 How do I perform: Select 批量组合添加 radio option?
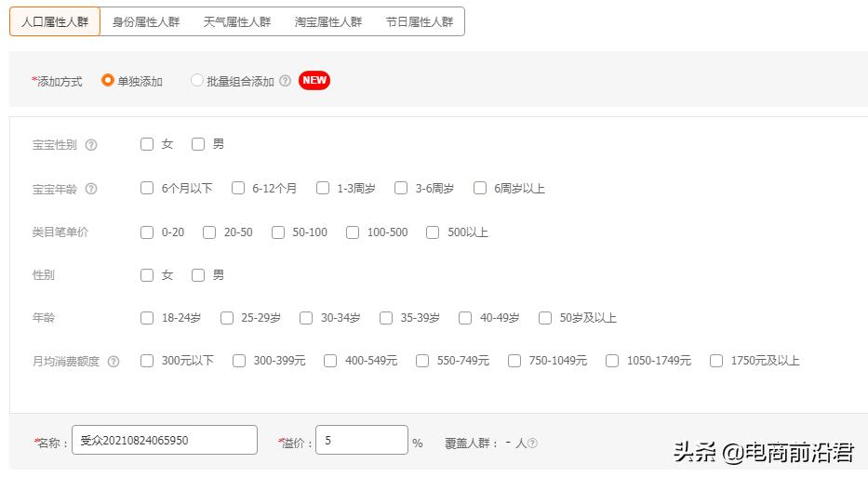click(196, 81)
